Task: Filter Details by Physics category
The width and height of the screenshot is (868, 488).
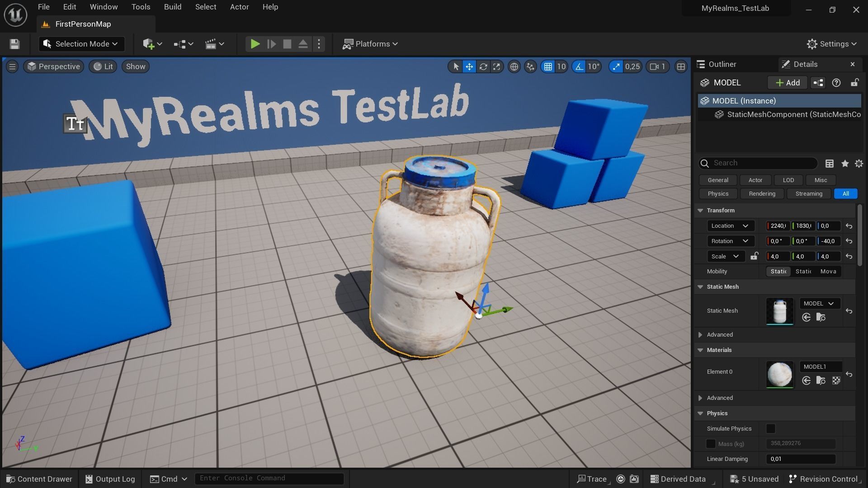Action: (x=718, y=193)
